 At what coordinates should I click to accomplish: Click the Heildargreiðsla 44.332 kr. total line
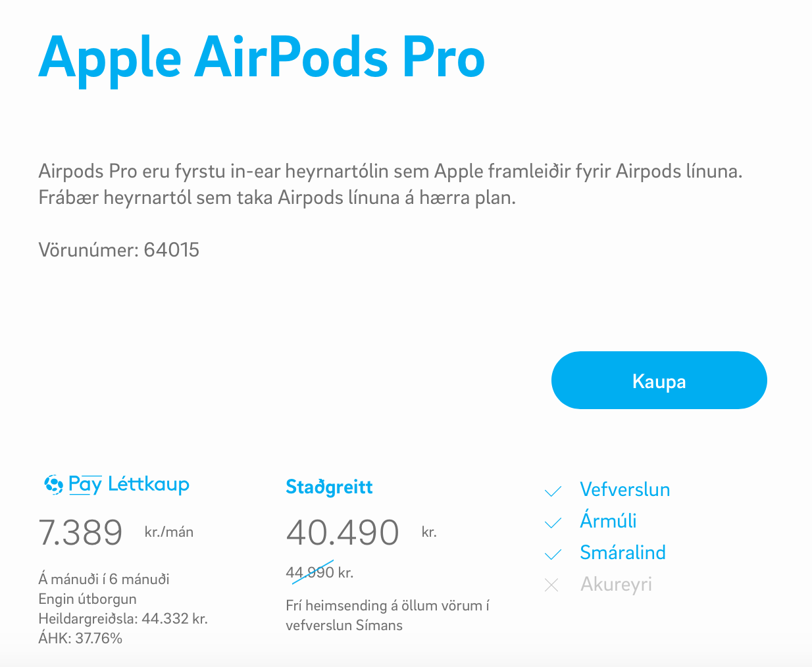(x=123, y=618)
